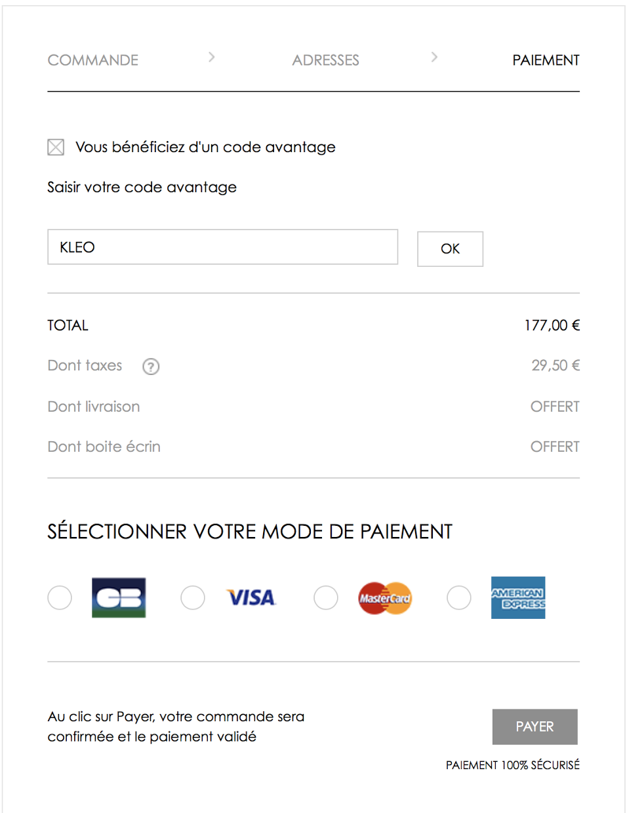Select the CB payment radio button
This screenshot has height=813, width=644.
click(60, 597)
